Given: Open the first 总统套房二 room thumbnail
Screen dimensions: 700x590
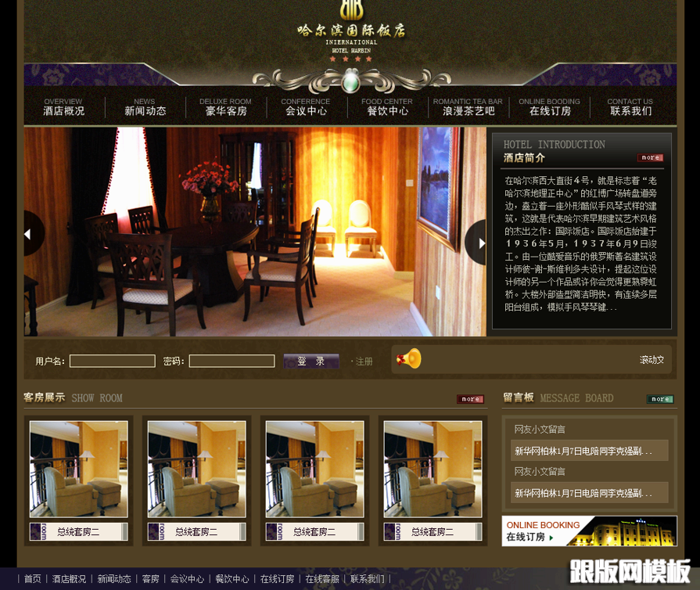Looking at the screenshot, I should point(78,468).
